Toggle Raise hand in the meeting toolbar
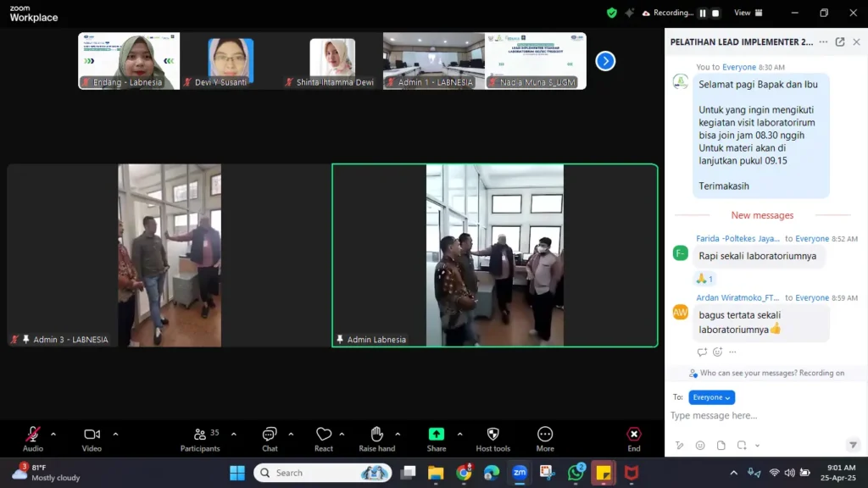Screen dimensions: 868x488 tap(376, 435)
